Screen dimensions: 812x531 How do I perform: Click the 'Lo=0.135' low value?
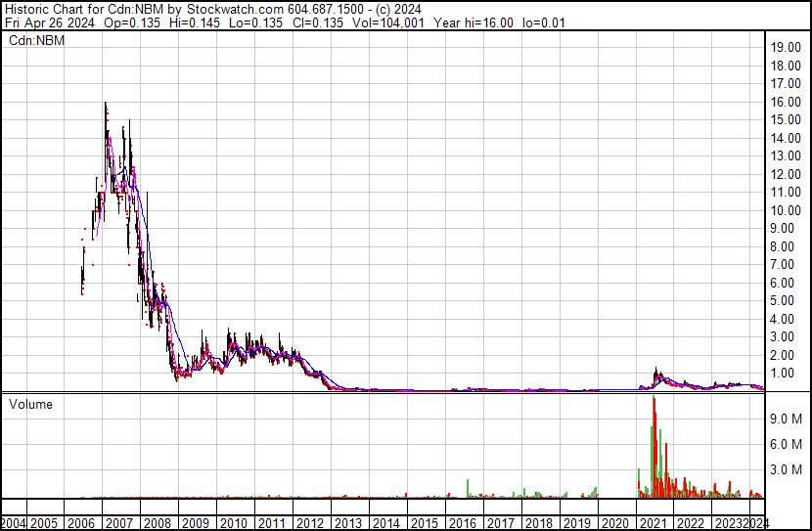[x=255, y=22]
